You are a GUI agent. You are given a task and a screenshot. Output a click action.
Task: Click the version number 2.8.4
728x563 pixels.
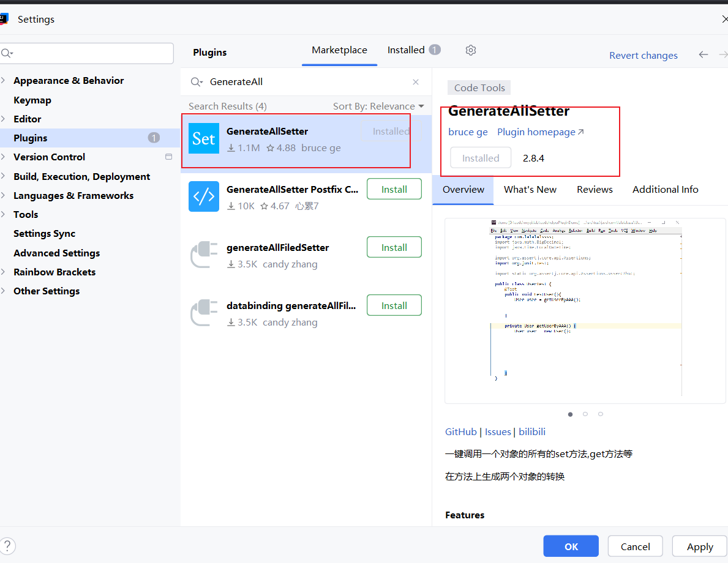pyautogui.click(x=533, y=158)
